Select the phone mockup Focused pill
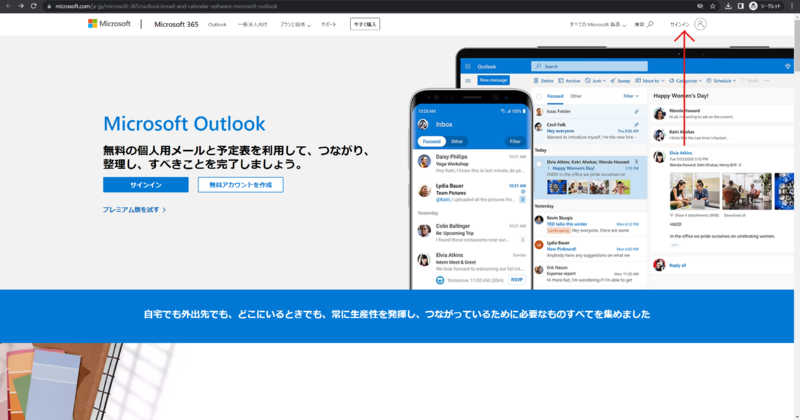This screenshot has width=800, height=420. [431, 141]
